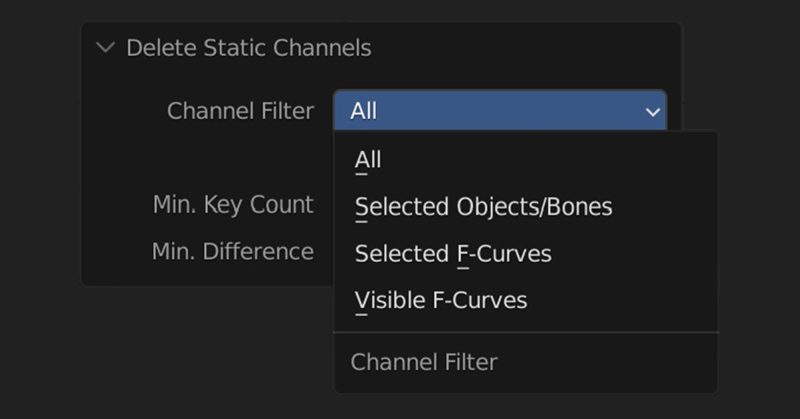Click the "Channel Filter" title at popup bottom

pos(424,362)
